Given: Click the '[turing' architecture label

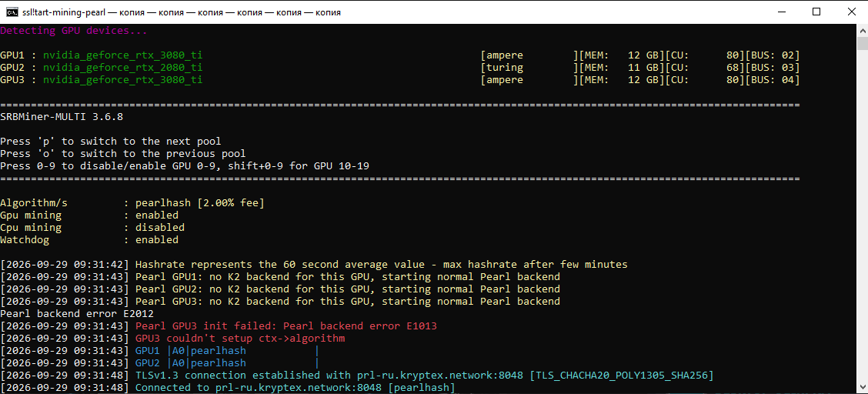Looking at the screenshot, I should pyautogui.click(x=502, y=68).
